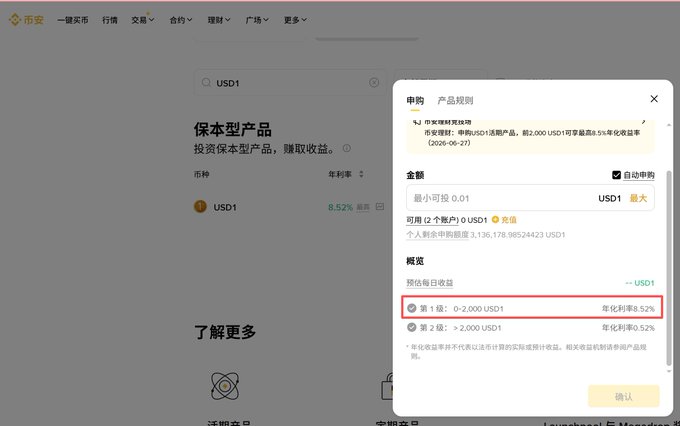
Task: Expand the 理财 menu
Action: click(219, 20)
